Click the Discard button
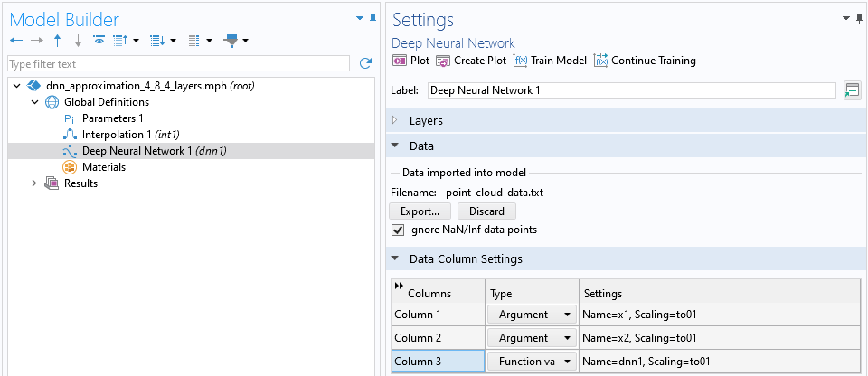 [x=486, y=211]
